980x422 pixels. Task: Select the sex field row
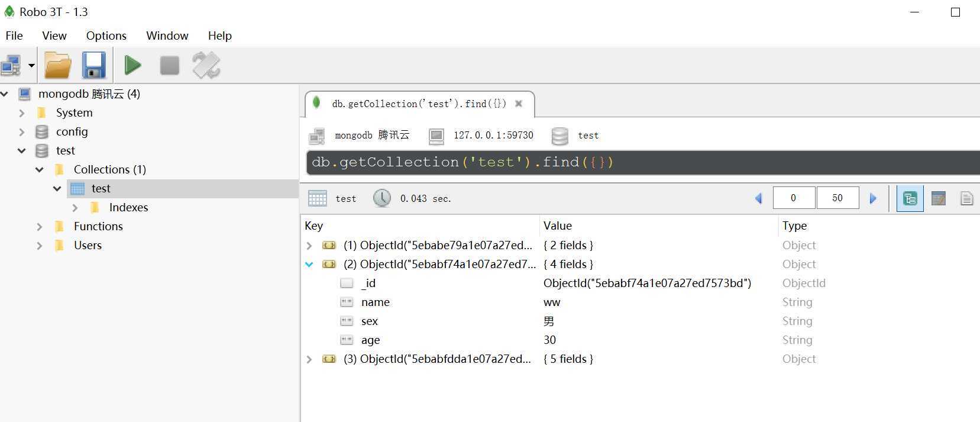[x=640, y=321]
